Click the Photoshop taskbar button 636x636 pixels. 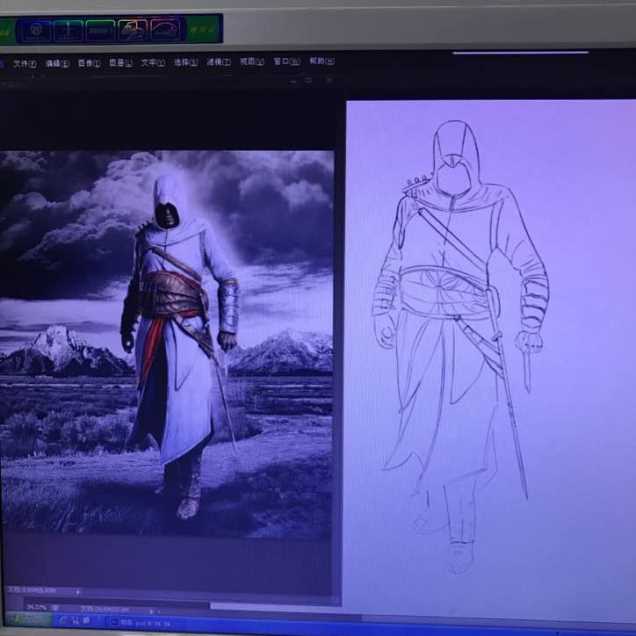(142, 623)
